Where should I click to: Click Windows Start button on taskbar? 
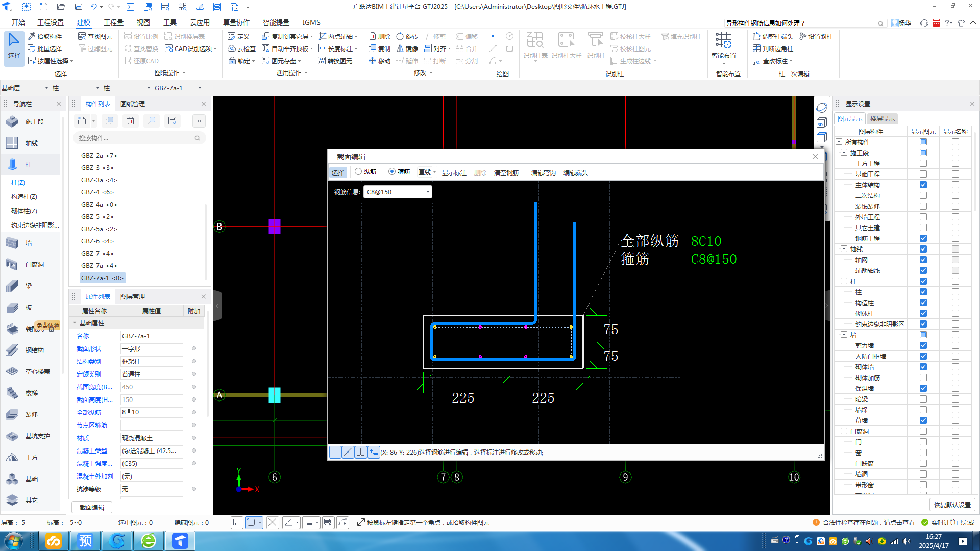14,541
